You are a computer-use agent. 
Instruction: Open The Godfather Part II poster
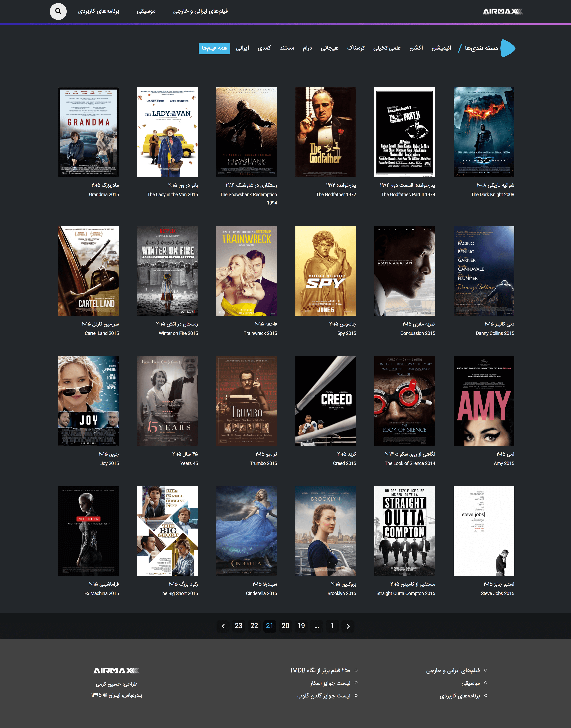pos(404,132)
